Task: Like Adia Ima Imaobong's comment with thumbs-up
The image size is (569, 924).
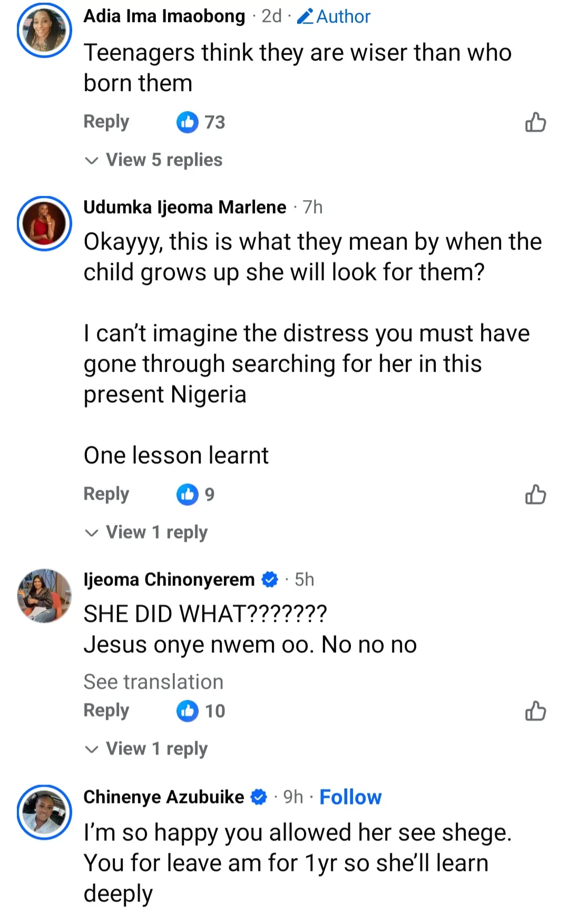Action: [535, 122]
